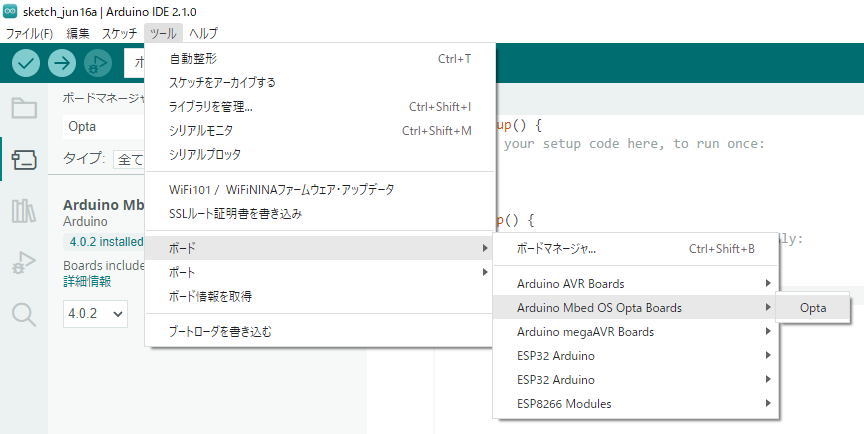
Task: Open the Library Manager books icon
Action: tap(24, 211)
